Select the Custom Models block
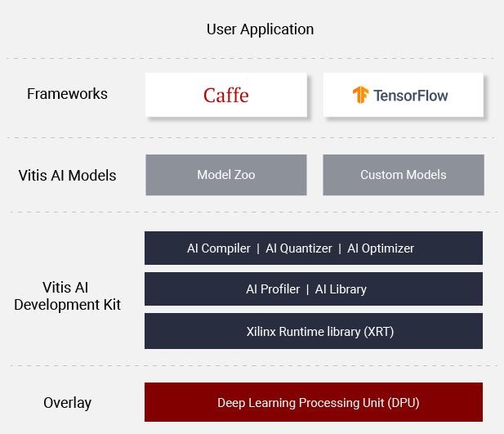 tap(404, 175)
